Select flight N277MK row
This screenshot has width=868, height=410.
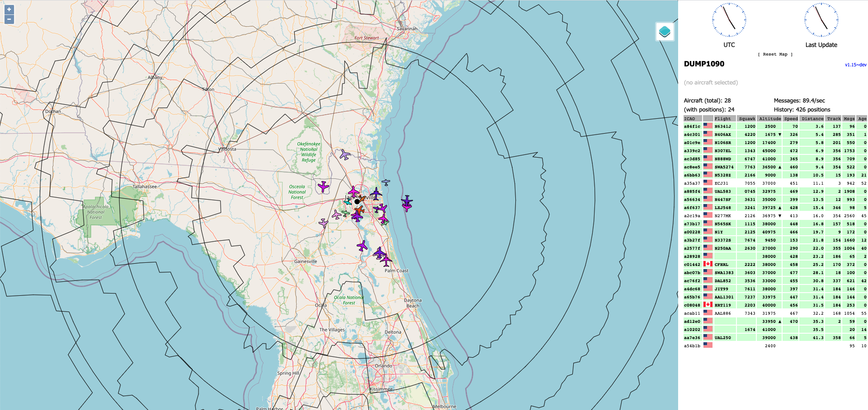pos(775,216)
